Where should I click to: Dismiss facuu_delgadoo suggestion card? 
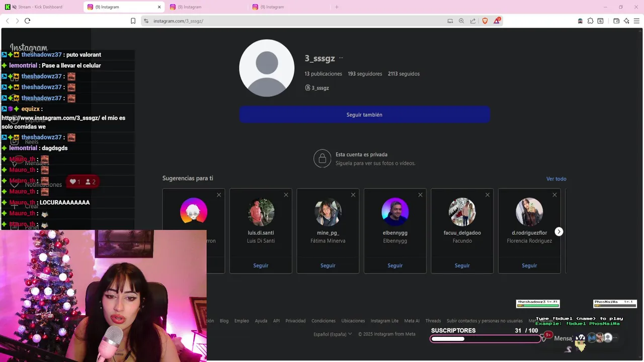[x=488, y=195]
